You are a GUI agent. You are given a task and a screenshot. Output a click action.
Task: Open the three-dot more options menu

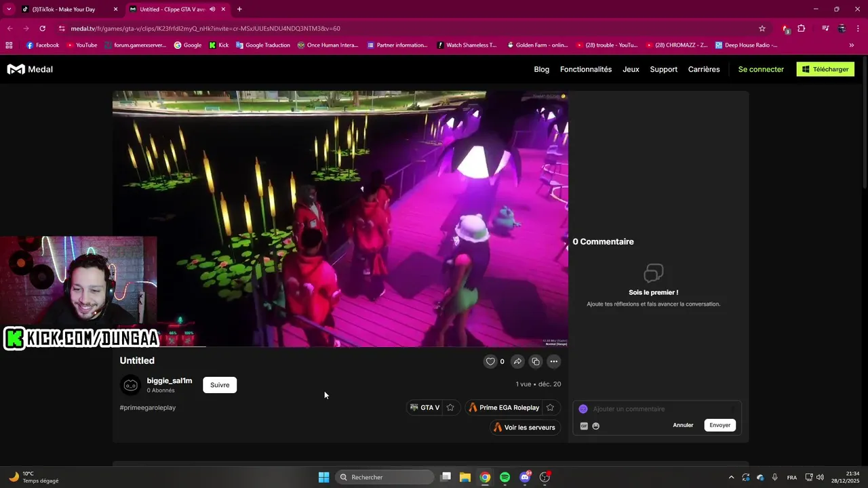click(x=554, y=361)
